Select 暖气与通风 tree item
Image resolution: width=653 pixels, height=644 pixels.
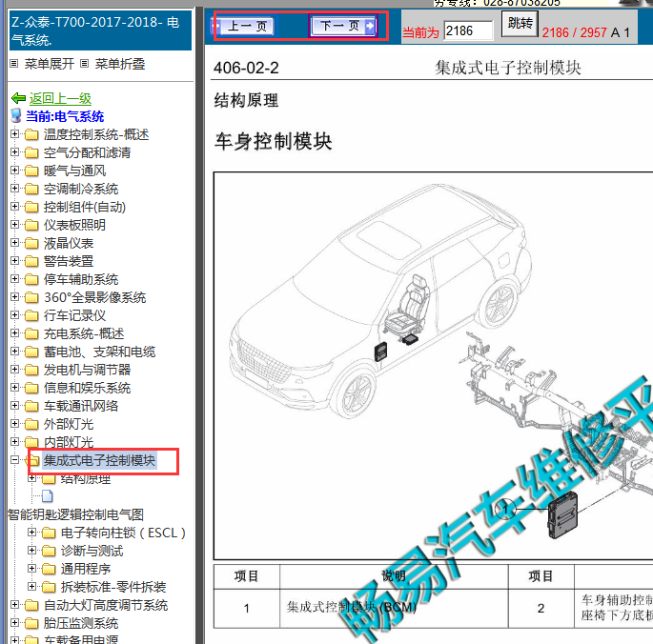pos(75,171)
